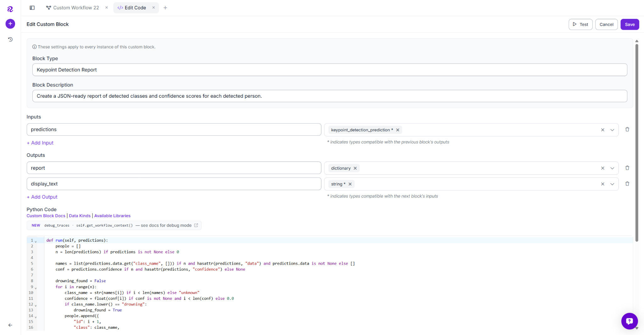
Task: Collapse code fold at line 1
Action: coord(36,241)
